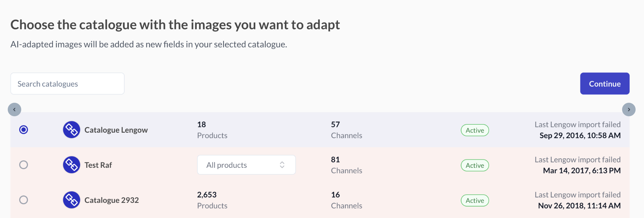Click the left arrow navigation icon
The image size is (644, 218).
pyautogui.click(x=14, y=110)
